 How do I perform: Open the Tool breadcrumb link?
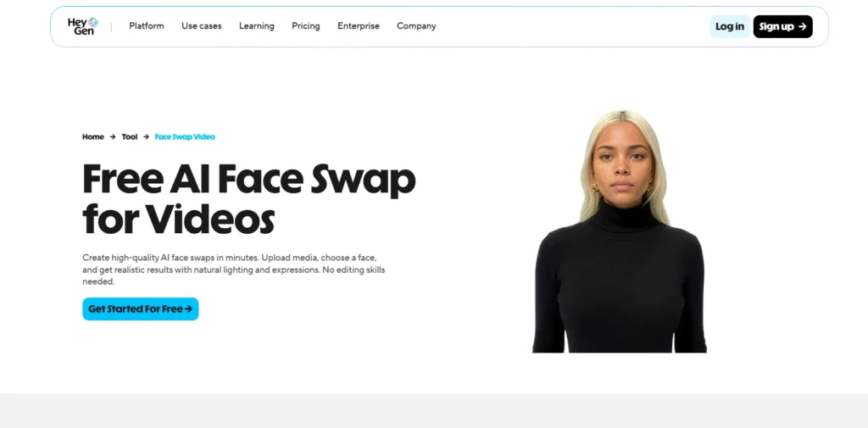click(x=130, y=136)
